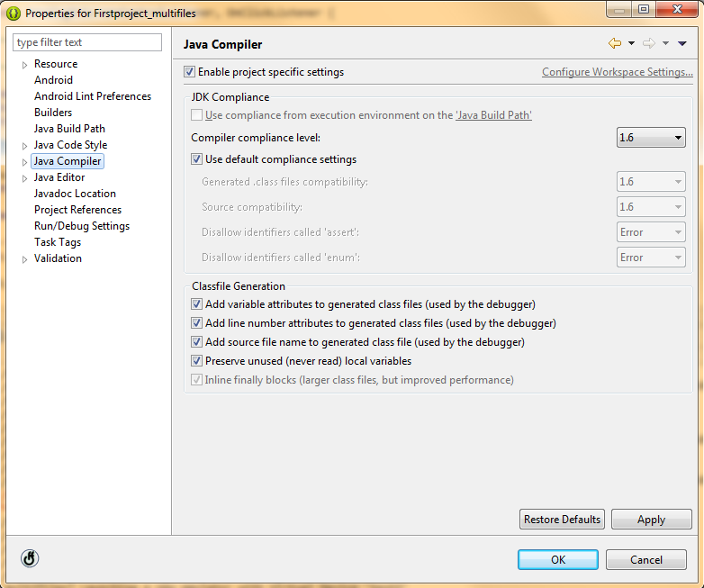Image resolution: width=704 pixels, height=588 pixels.
Task: Open Project References page
Action: pyautogui.click(x=77, y=210)
